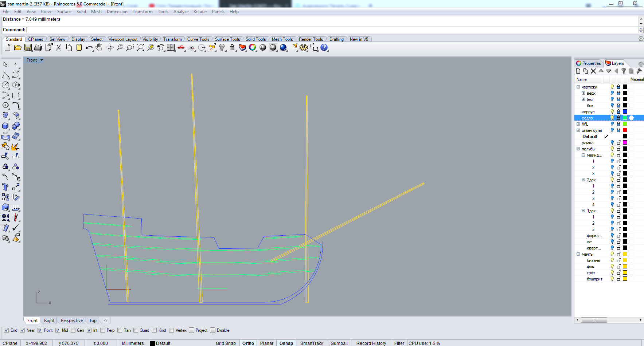Expand the WL layer tree node
Viewport: 644px width, 346px height.
578,124
